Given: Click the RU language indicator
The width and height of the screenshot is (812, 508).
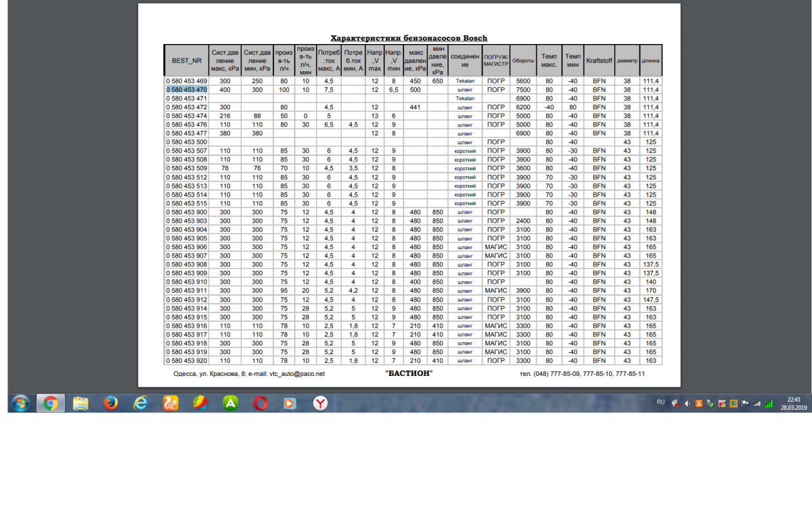Looking at the screenshot, I should (660, 402).
